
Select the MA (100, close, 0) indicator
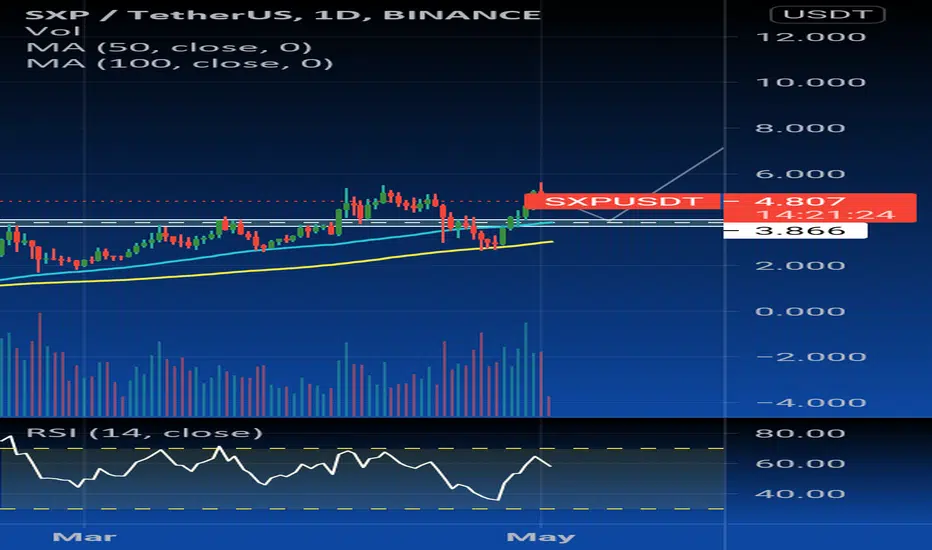(x=180, y=62)
